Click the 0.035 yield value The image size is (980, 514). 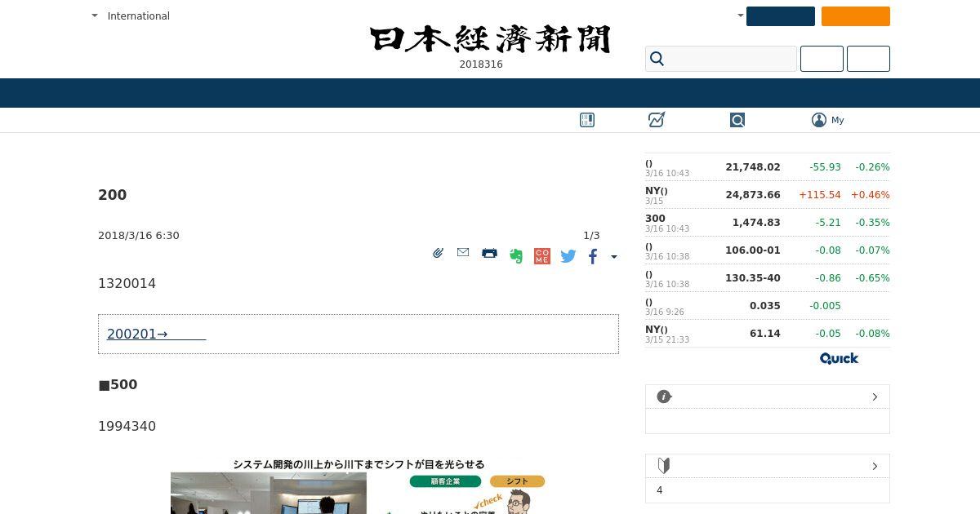click(x=765, y=306)
